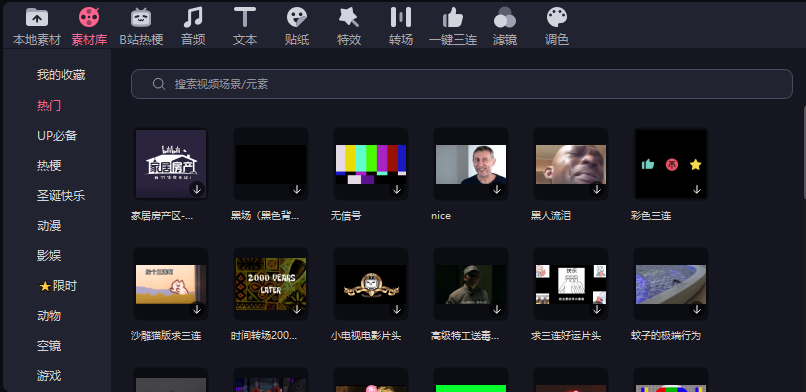Download the 黑场 black background clip
Screen dimensions: 806x392
(297, 189)
